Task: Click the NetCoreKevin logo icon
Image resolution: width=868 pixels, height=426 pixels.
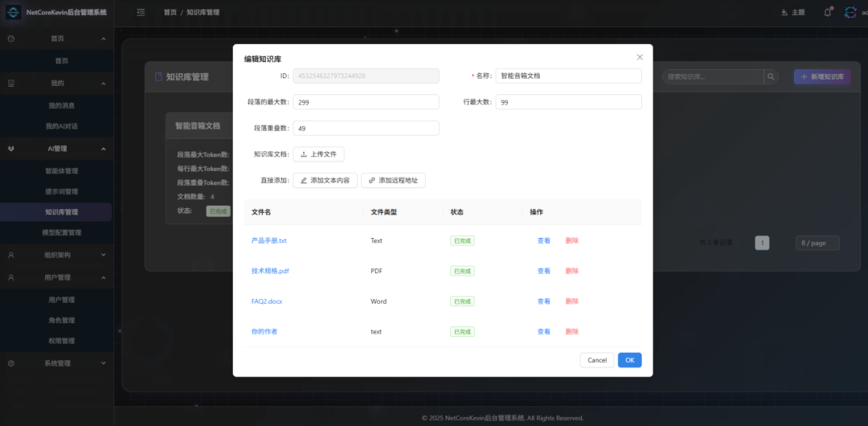Action: tap(14, 12)
